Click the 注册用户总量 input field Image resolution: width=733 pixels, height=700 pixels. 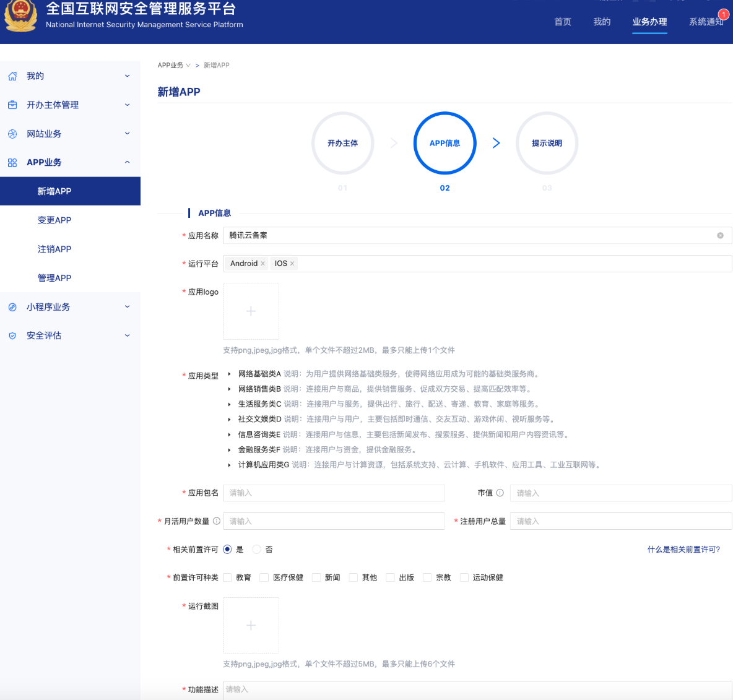tap(621, 521)
